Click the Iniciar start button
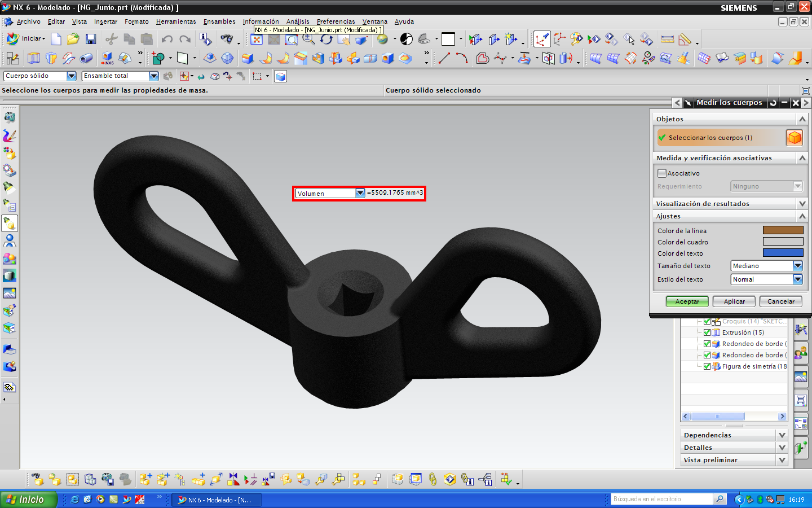The height and width of the screenshot is (508, 812). coord(26,39)
